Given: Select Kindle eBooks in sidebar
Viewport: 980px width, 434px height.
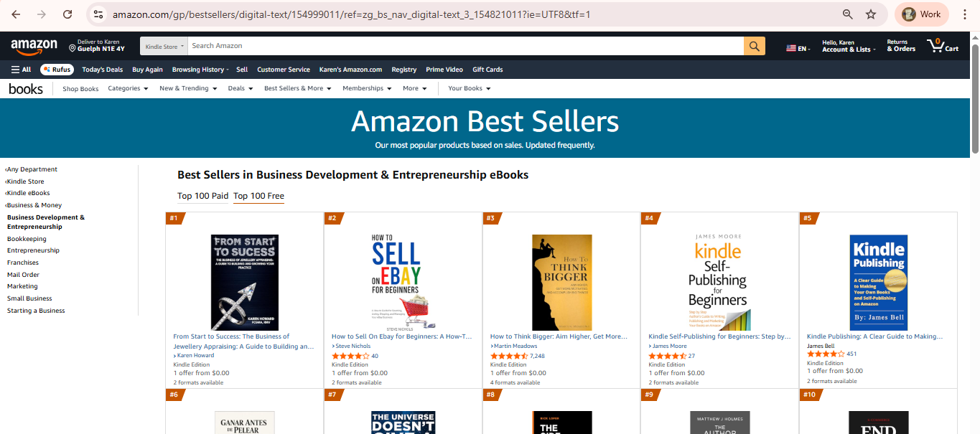Looking at the screenshot, I should [x=27, y=193].
